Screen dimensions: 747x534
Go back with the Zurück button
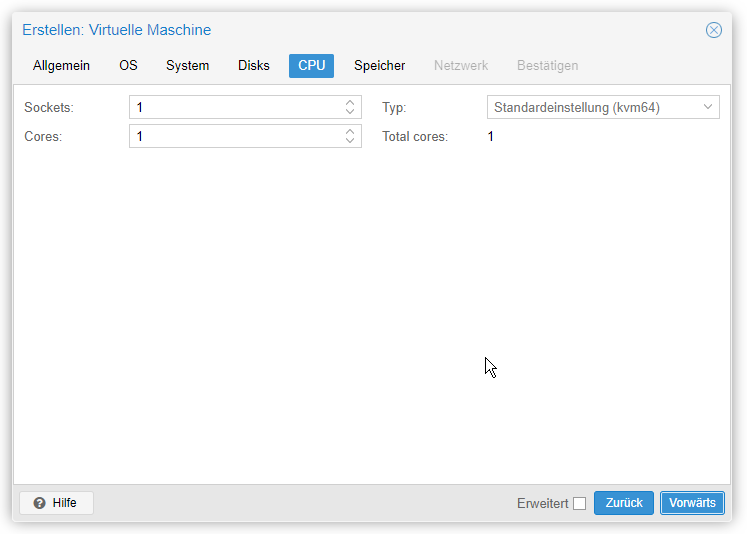[624, 503]
